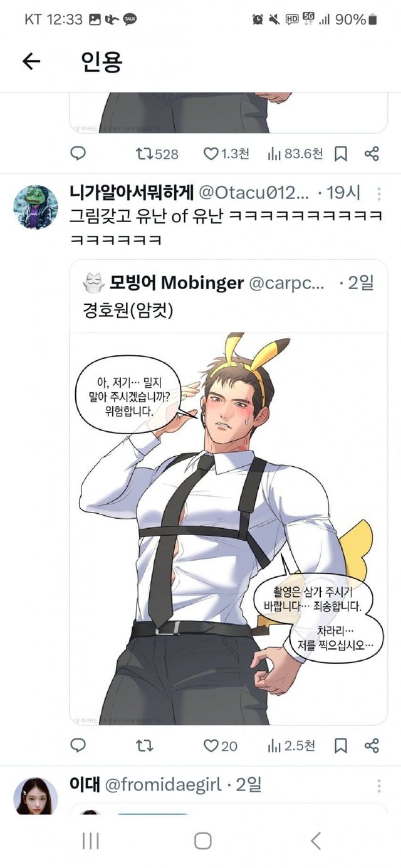This screenshot has height=868, width=401.
Task: Tap the back arrow next to 인용
Action: [x=31, y=61]
